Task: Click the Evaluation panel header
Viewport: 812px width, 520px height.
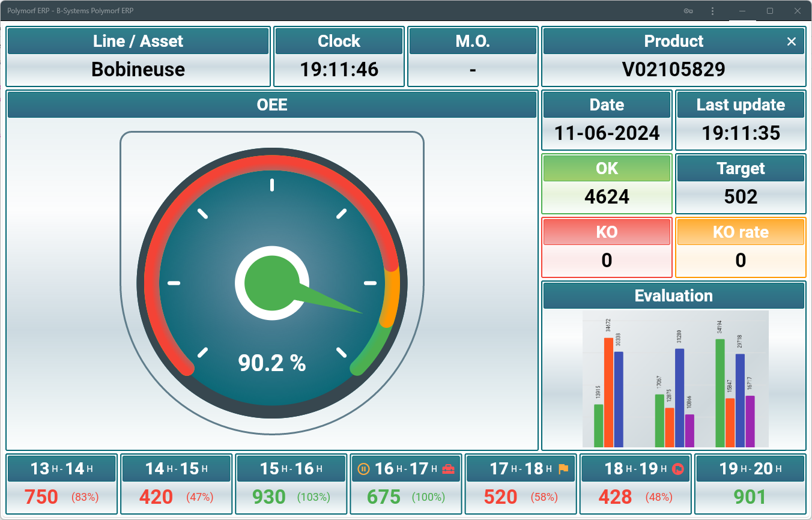Action: tap(673, 295)
